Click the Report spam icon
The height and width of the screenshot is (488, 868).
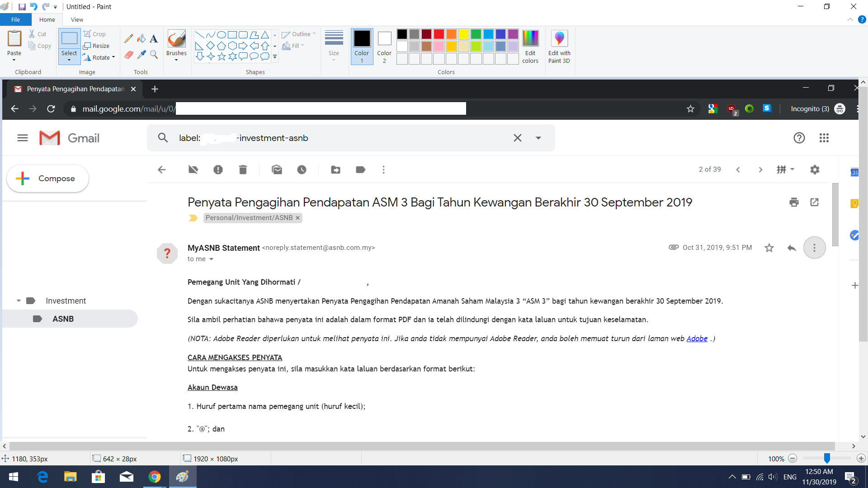[218, 170]
